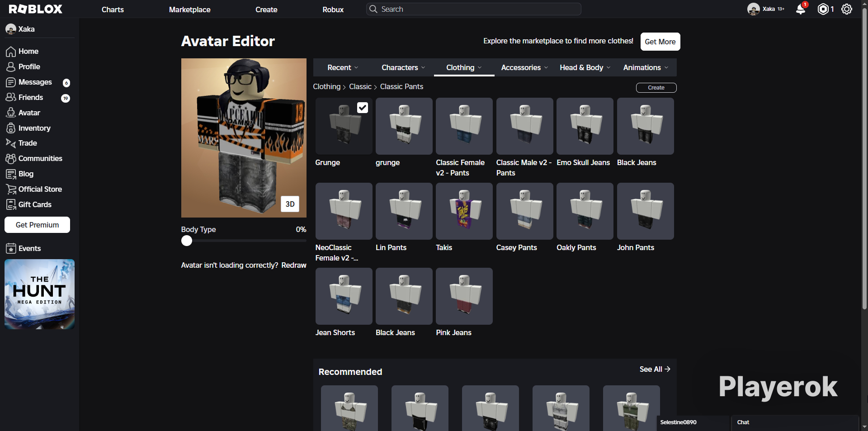This screenshot has height=431, width=868.
Task: Expand the Head & Body dropdown
Action: pos(585,67)
